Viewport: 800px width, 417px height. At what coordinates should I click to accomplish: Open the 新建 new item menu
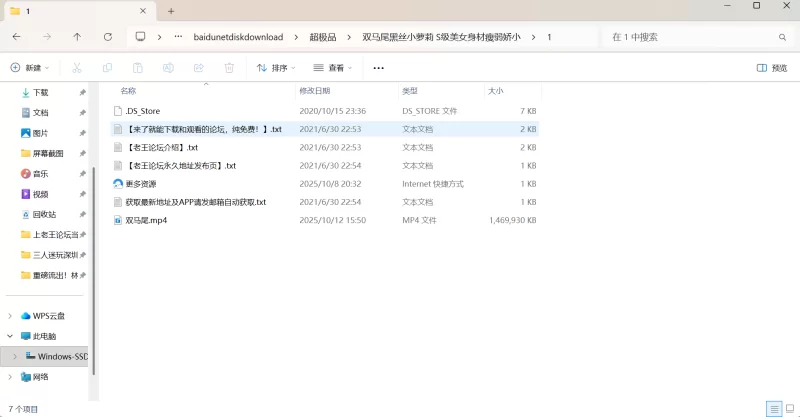pos(29,68)
